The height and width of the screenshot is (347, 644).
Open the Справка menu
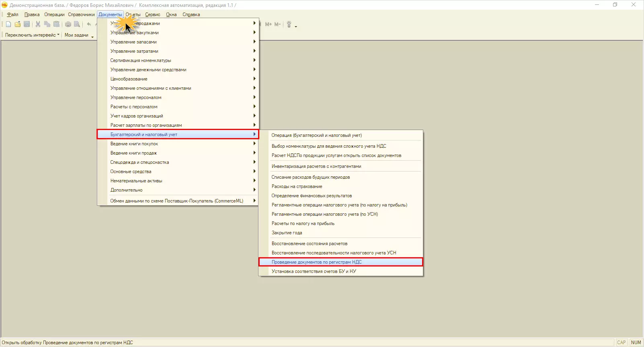click(x=191, y=14)
